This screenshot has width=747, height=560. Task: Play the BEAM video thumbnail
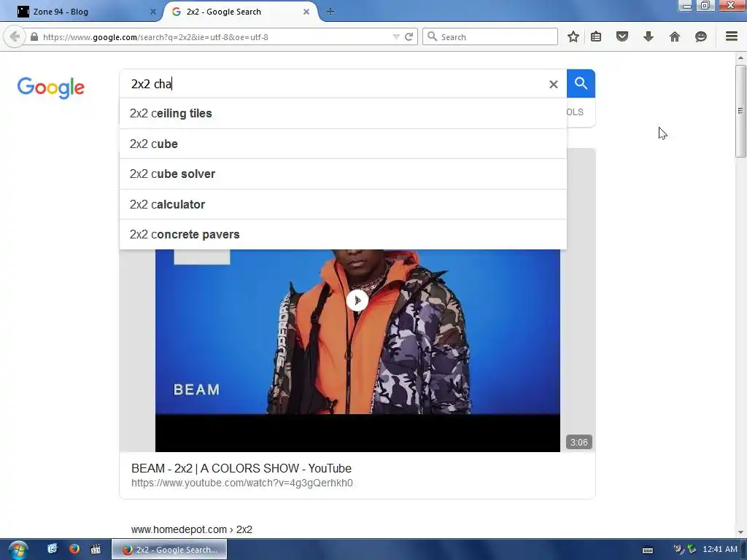point(357,300)
